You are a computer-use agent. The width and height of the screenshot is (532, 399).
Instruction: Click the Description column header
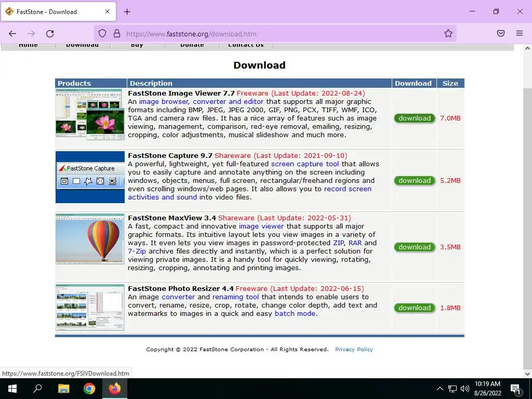pyautogui.click(x=260, y=84)
